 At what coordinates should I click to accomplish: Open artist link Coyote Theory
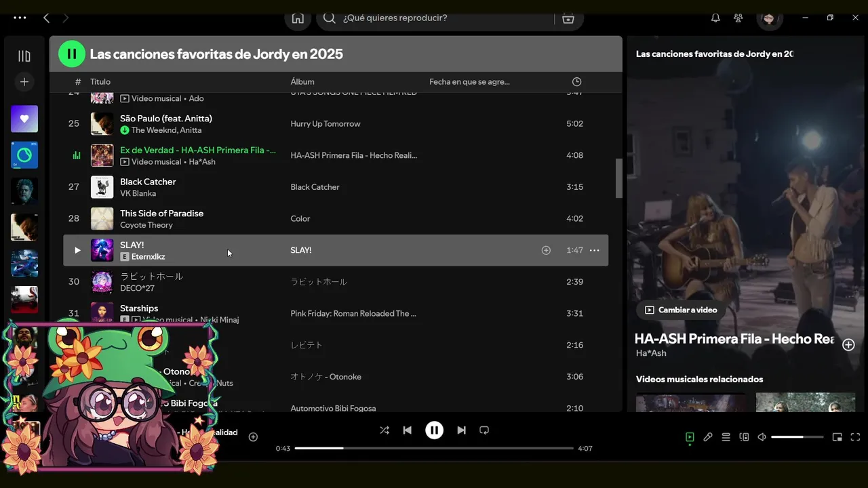pyautogui.click(x=146, y=225)
